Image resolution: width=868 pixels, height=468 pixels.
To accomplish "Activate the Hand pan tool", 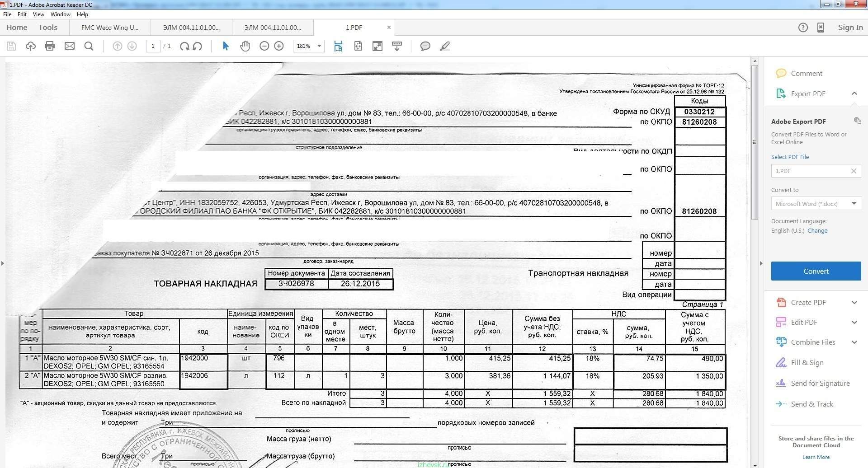I will pos(245,46).
